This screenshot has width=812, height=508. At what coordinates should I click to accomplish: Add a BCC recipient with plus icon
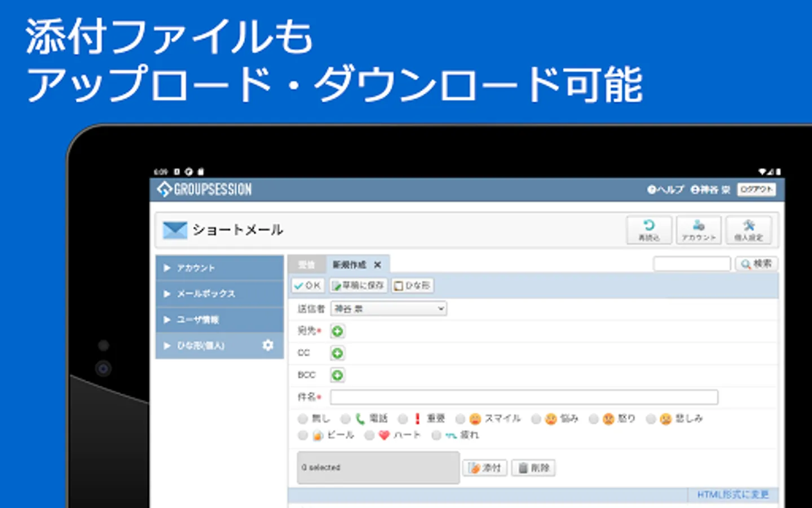(337, 375)
